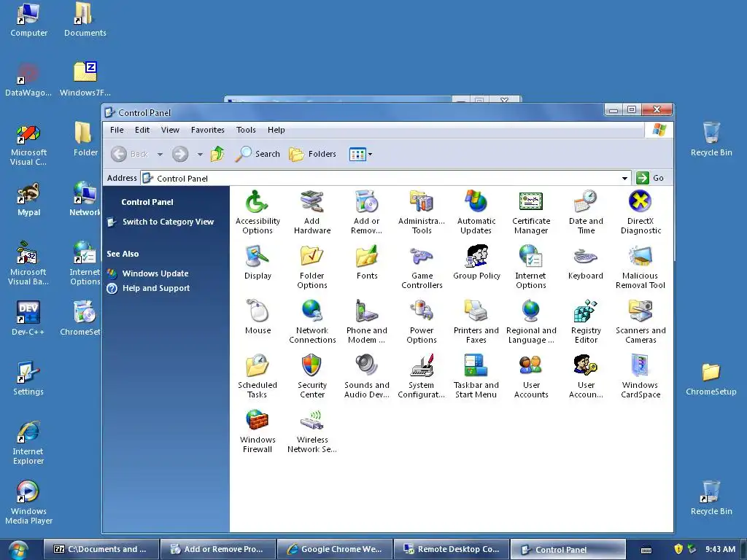Open Malicious Removal Tool icon

click(x=640, y=267)
